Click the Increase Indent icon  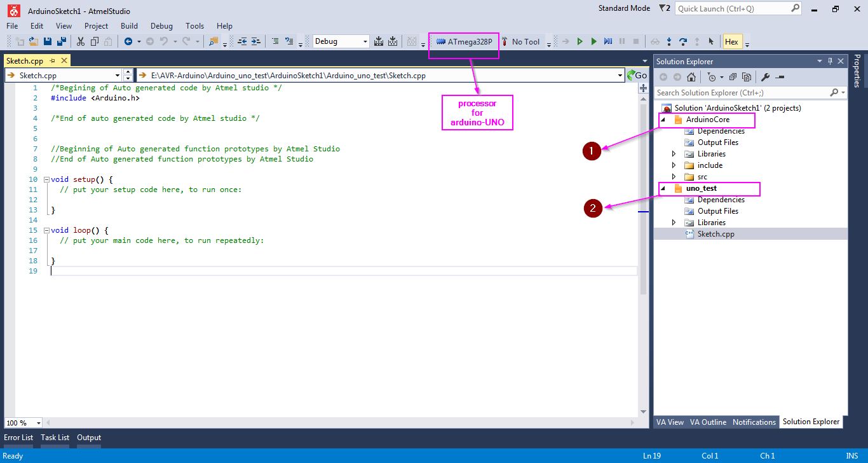(x=255, y=41)
